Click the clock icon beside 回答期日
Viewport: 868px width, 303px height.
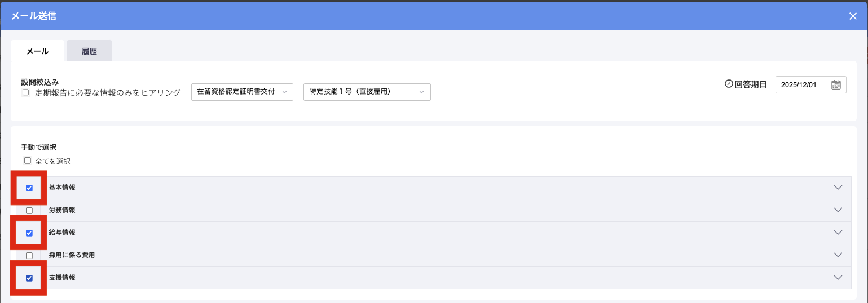click(x=729, y=84)
